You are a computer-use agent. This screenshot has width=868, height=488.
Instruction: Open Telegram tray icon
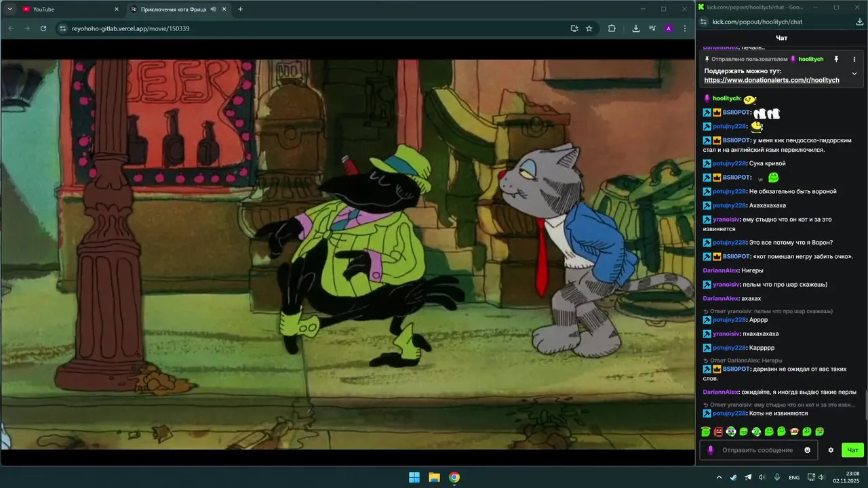click(748, 477)
